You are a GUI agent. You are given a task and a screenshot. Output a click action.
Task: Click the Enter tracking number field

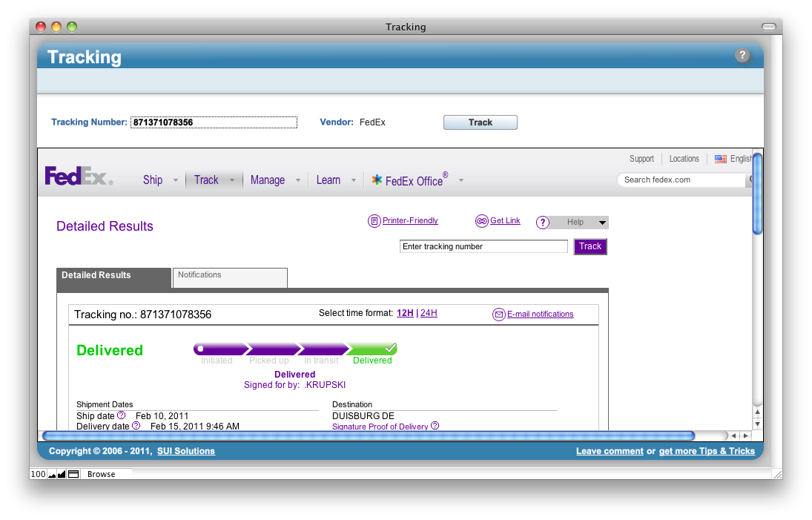(x=483, y=246)
